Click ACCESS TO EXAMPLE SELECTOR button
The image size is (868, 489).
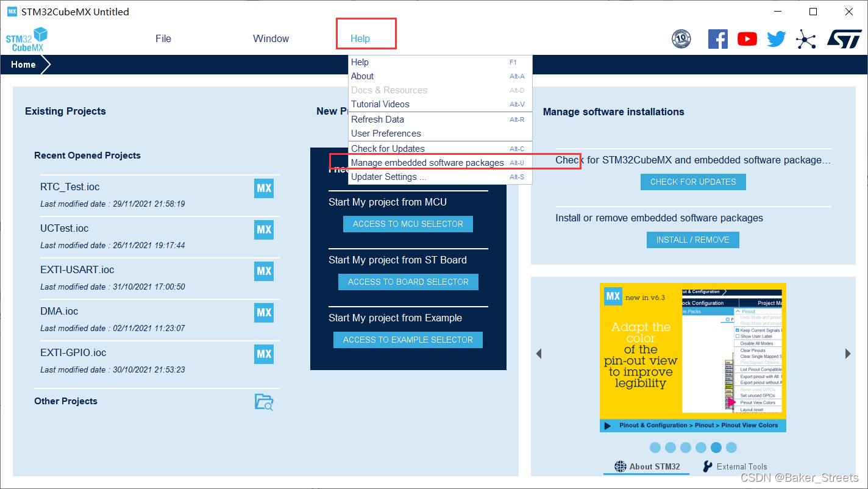click(x=408, y=340)
